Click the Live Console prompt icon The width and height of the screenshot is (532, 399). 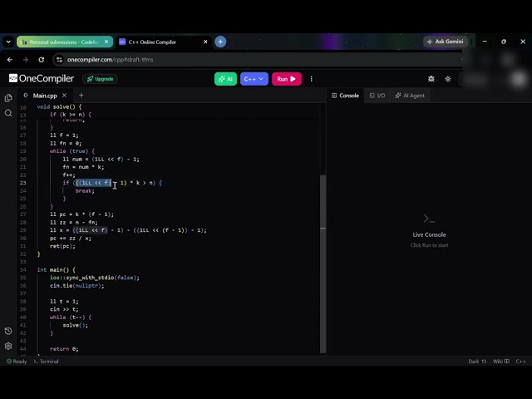click(x=429, y=219)
